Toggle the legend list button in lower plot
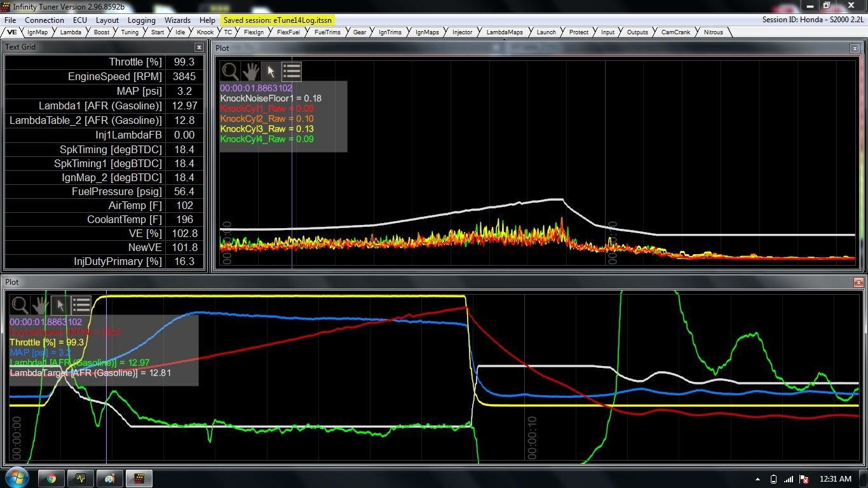Image resolution: width=868 pixels, height=488 pixels. point(81,305)
